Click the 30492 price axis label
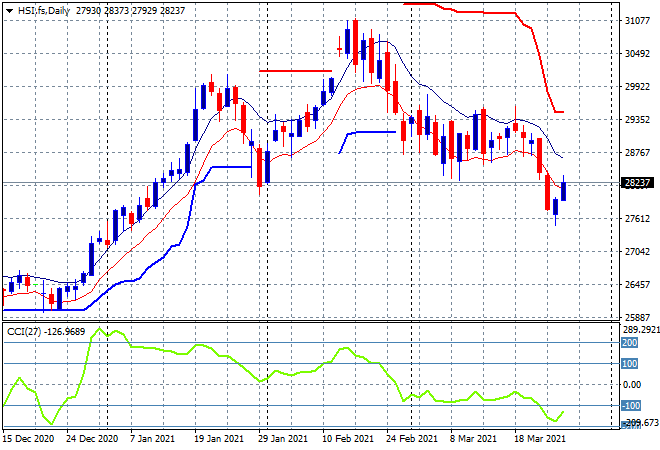The height and width of the screenshot is (450, 660). coord(637,54)
